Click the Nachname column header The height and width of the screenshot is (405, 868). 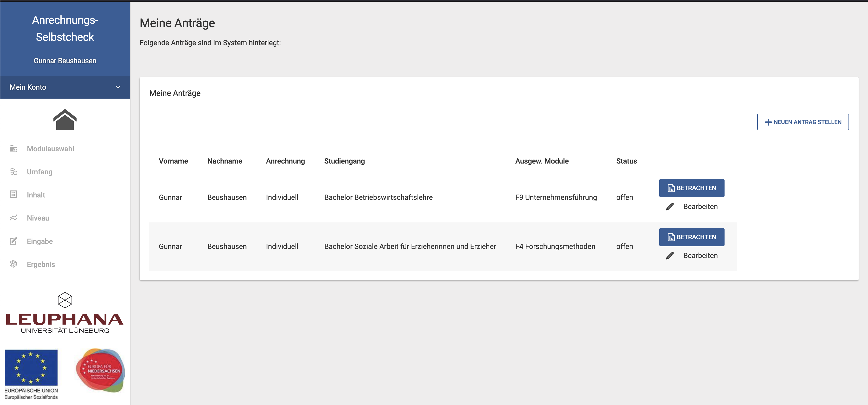(224, 161)
